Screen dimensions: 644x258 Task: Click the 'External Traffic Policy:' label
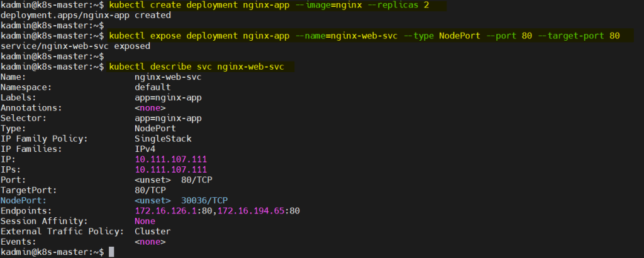[x=62, y=232]
